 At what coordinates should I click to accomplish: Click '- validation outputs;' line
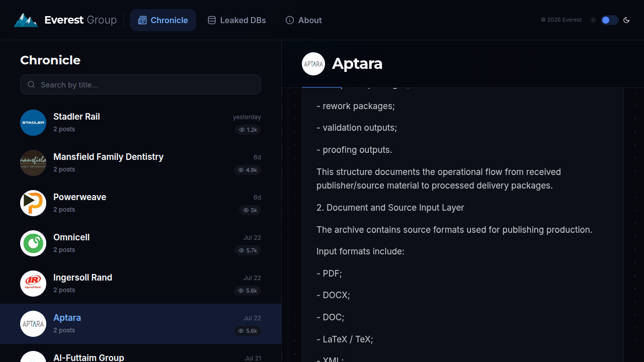pyautogui.click(x=357, y=128)
